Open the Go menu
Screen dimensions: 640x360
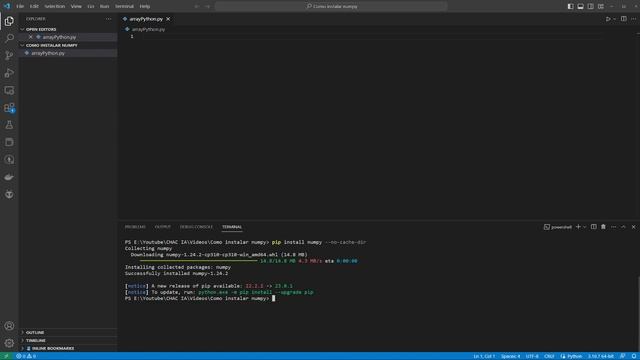[91, 7]
